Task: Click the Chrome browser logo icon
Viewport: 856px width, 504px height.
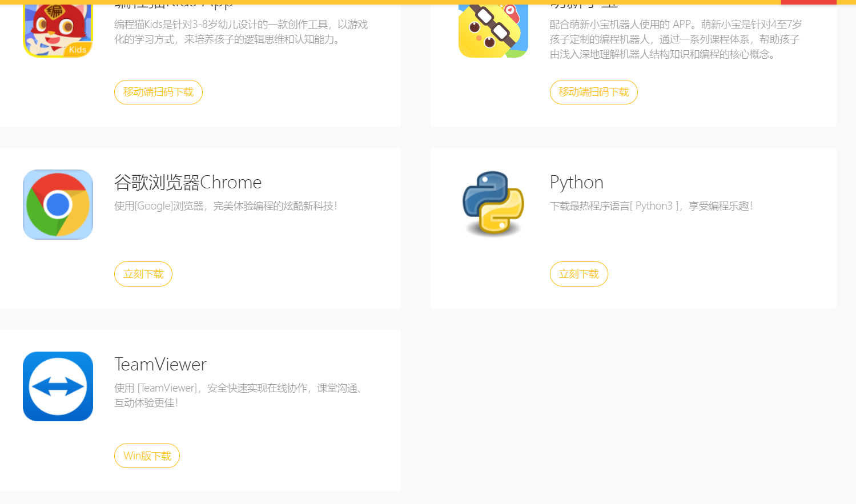Action: (58, 204)
